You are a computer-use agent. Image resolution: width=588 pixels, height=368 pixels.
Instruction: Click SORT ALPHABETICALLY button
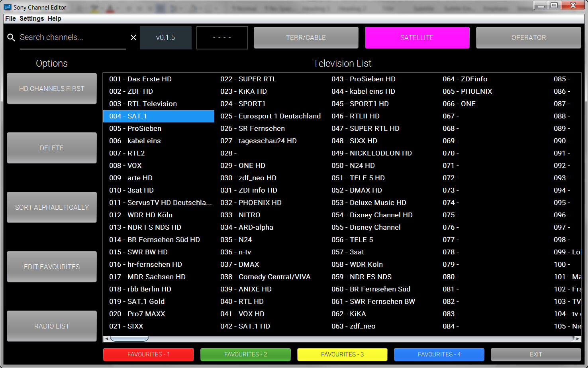tap(52, 207)
